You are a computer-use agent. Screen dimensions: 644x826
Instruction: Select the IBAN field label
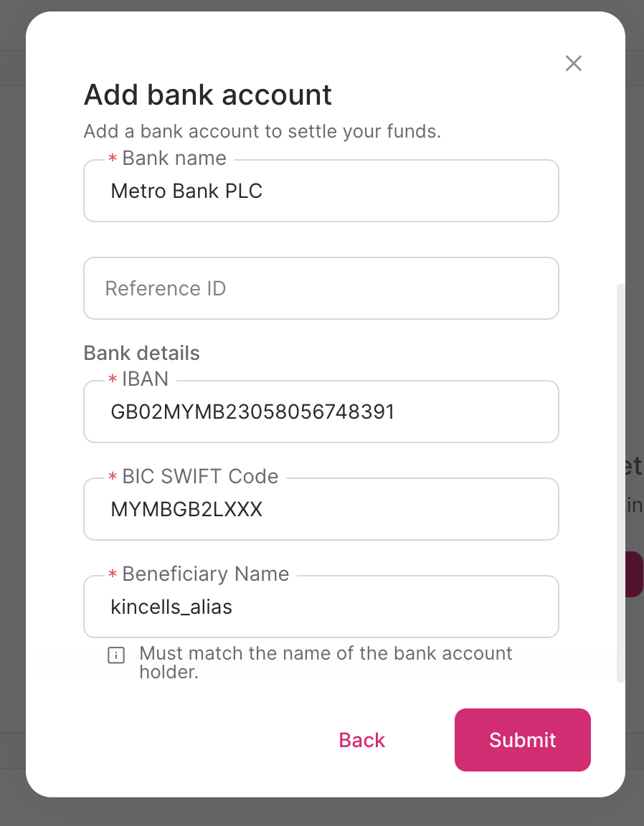[x=146, y=379]
